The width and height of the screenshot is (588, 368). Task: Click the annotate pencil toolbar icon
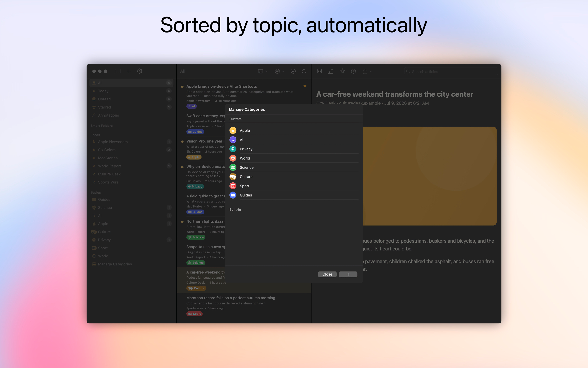(x=331, y=71)
